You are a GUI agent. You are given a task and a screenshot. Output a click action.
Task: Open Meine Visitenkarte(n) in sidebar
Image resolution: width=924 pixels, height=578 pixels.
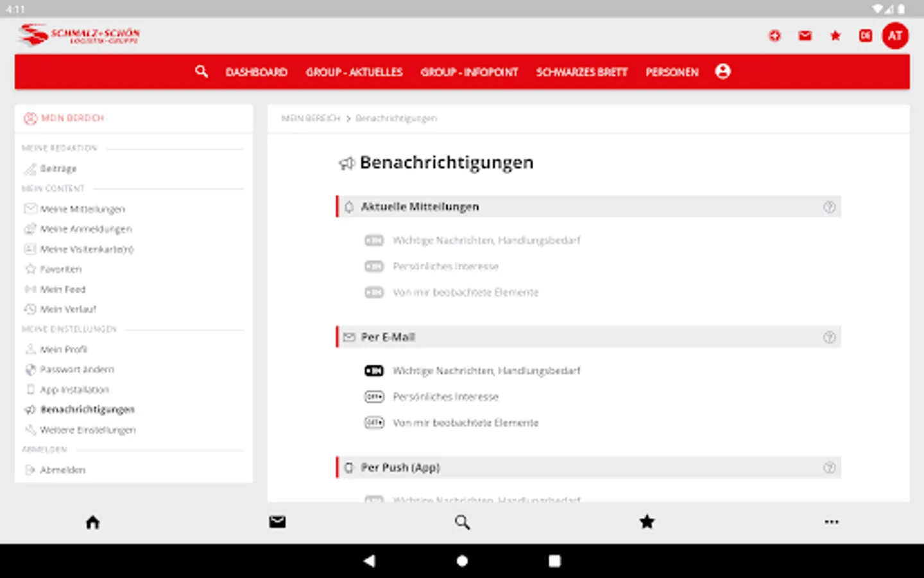coord(87,249)
